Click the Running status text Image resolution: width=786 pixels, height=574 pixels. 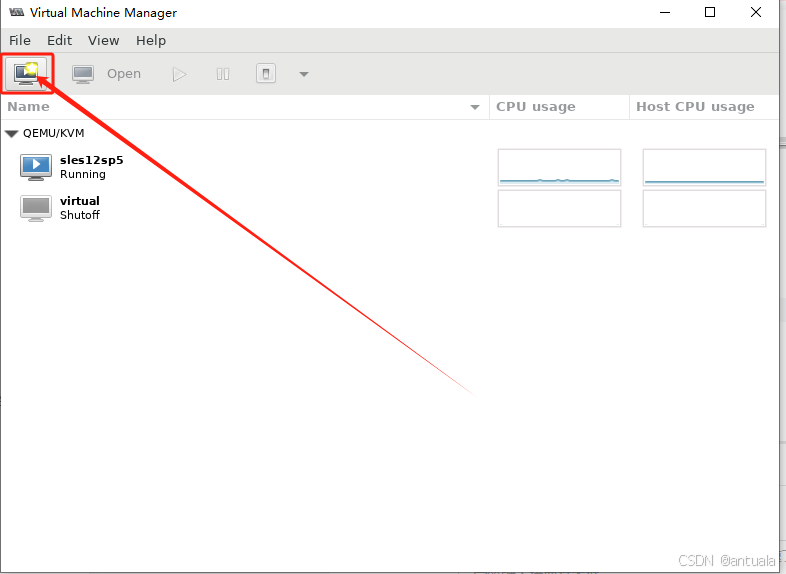83,174
